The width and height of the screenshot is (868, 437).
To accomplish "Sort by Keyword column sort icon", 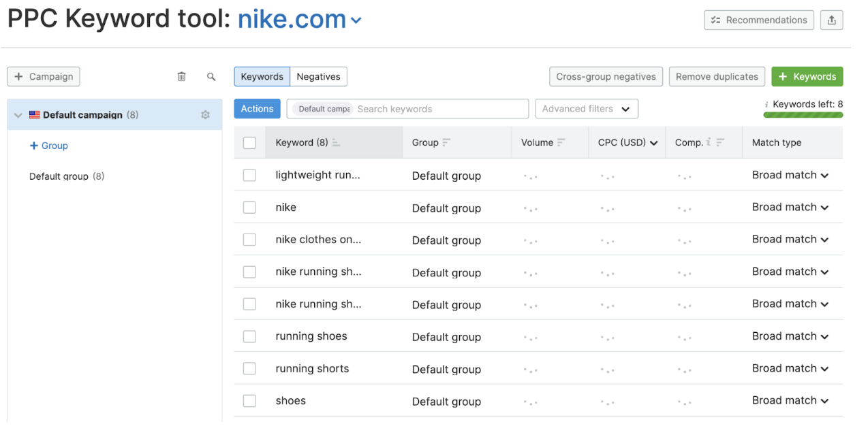I will click(336, 143).
